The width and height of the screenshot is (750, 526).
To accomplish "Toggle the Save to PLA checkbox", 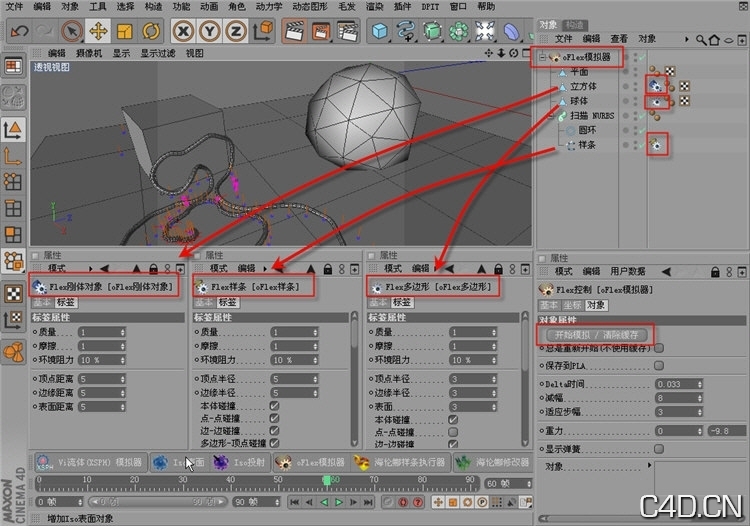I will 659,366.
